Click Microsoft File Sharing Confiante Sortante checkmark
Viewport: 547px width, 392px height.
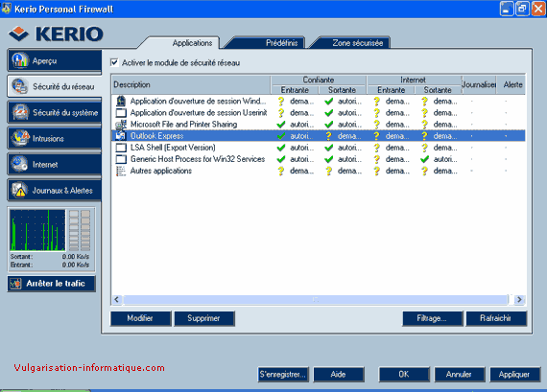328,125
